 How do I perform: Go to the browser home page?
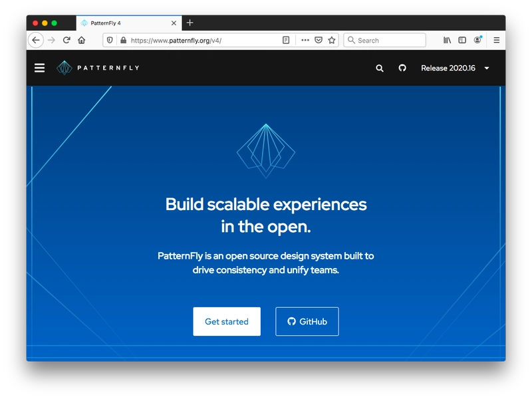(x=81, y=41)
